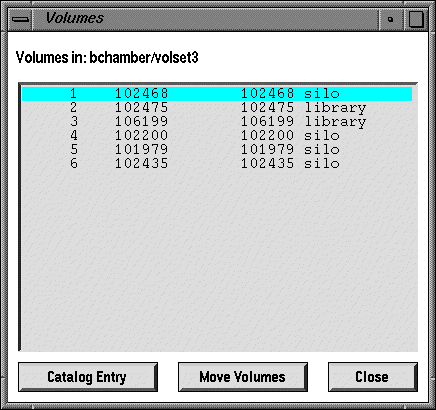436x410 pixels.
Task: Pick volume 101979 from the list
Action: pos(217,149)
